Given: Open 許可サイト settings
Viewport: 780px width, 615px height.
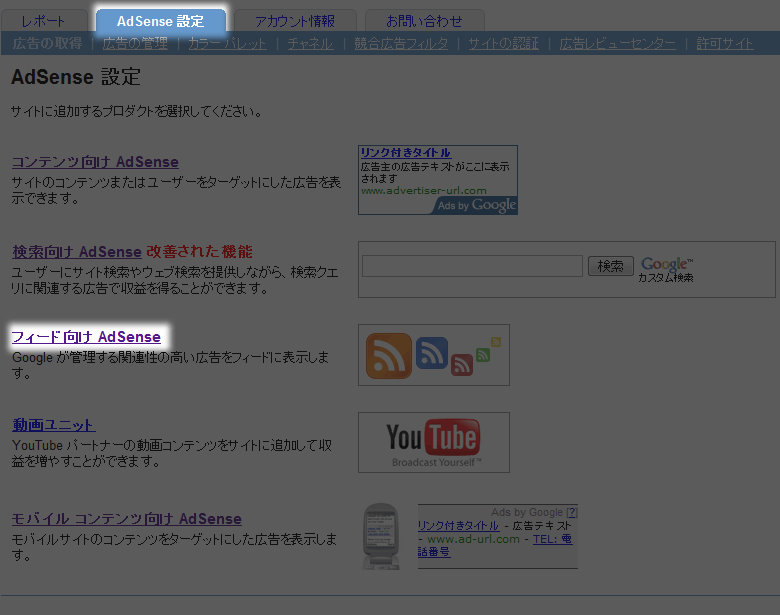Looking at the screenshot, I should click(x=724, y=43).
